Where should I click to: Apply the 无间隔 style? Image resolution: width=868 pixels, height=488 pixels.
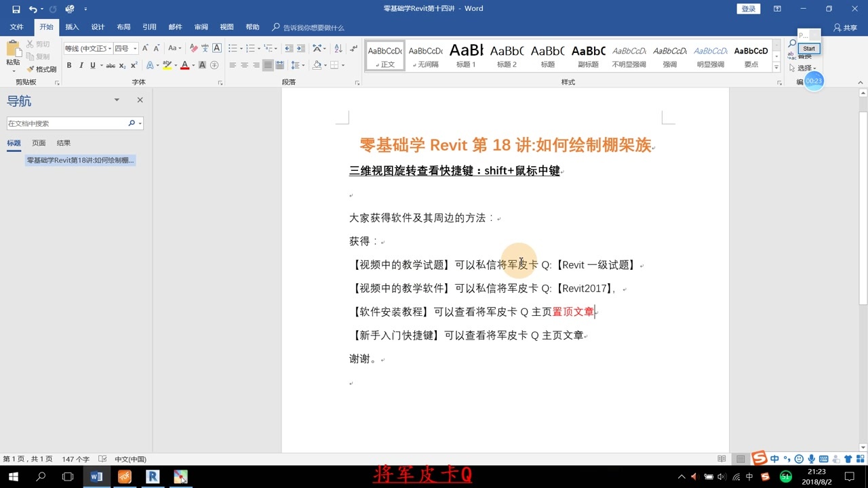coord(426,56)
